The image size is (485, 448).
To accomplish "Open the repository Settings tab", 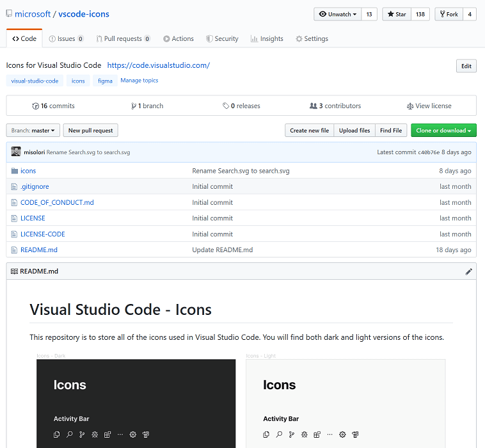I will [x=312, y=39].
